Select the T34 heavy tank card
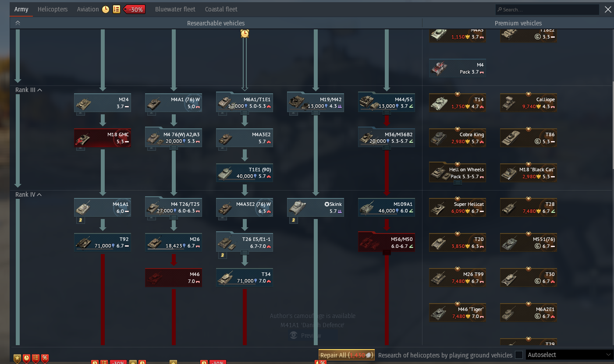614x364 pixels. point(245,277)
